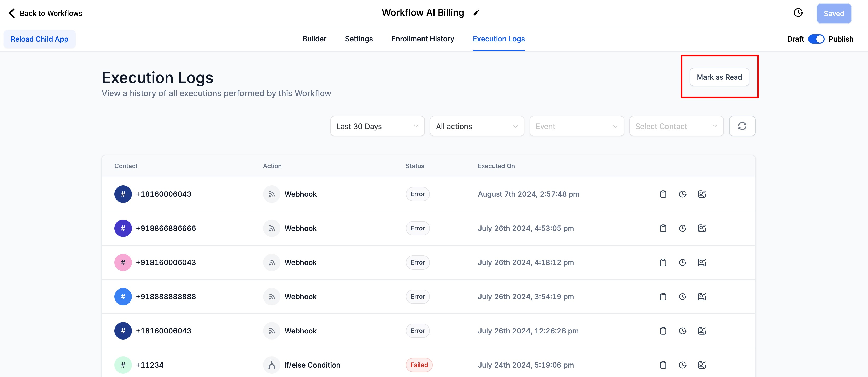Image resolution: width=868 pixels, height=377 pixels.
Task: Open the Settings tab
Action: [359, 39]
